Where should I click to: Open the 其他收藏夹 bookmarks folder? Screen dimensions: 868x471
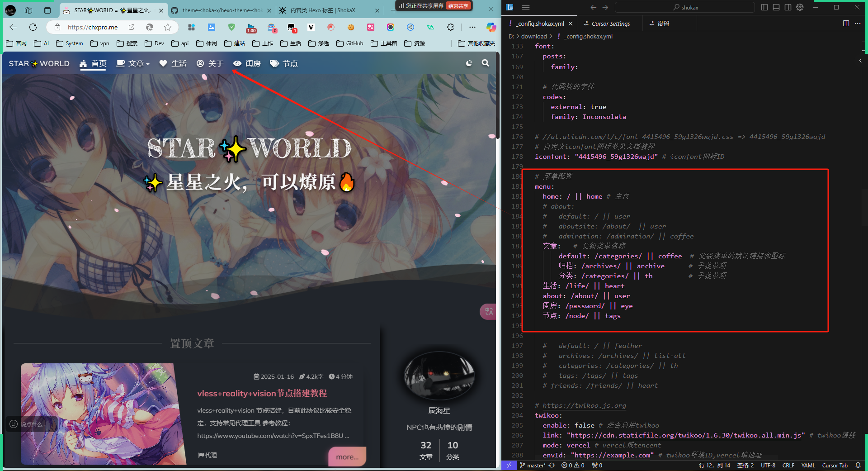(476, 43)
